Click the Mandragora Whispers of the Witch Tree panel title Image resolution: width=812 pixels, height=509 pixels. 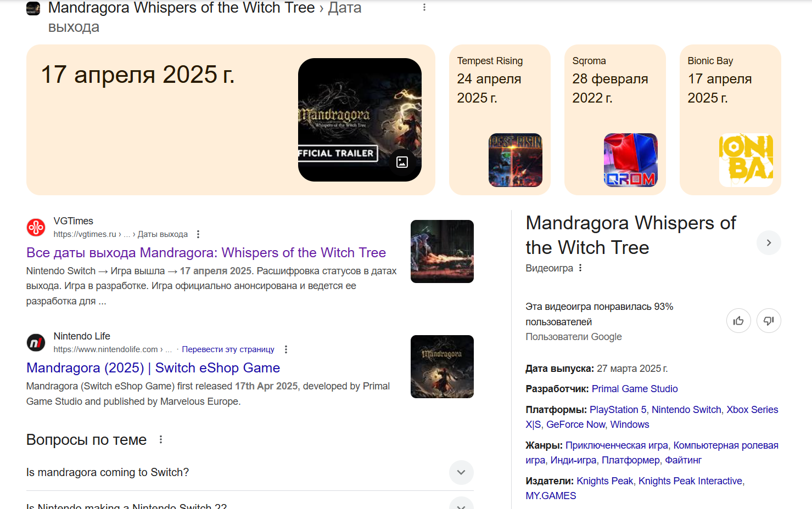click(631, 235)
